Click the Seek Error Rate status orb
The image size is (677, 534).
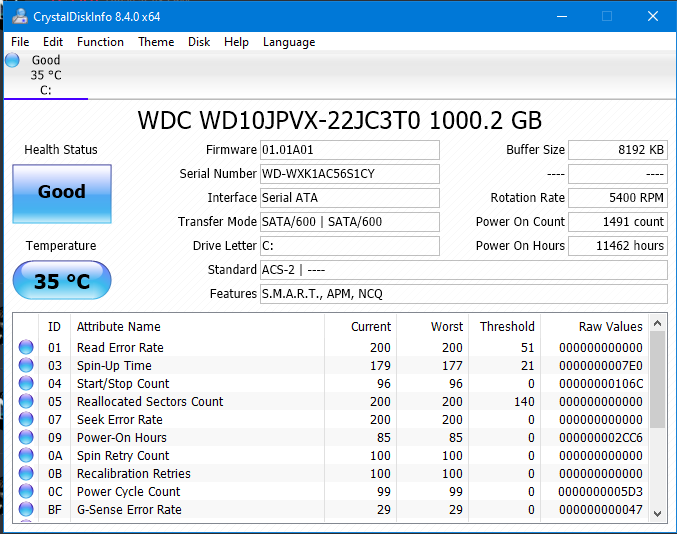pos(26,420)
